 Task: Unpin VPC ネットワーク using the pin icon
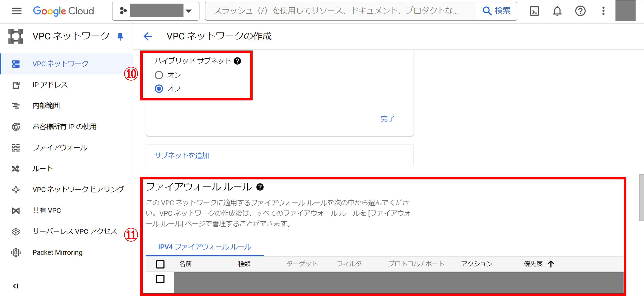[x=120, y=36]
